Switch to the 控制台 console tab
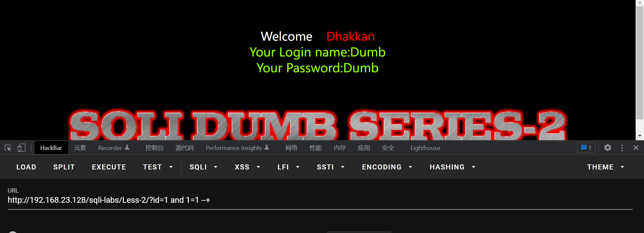Viewport: 644px width, 233px height. pos(154,148)
